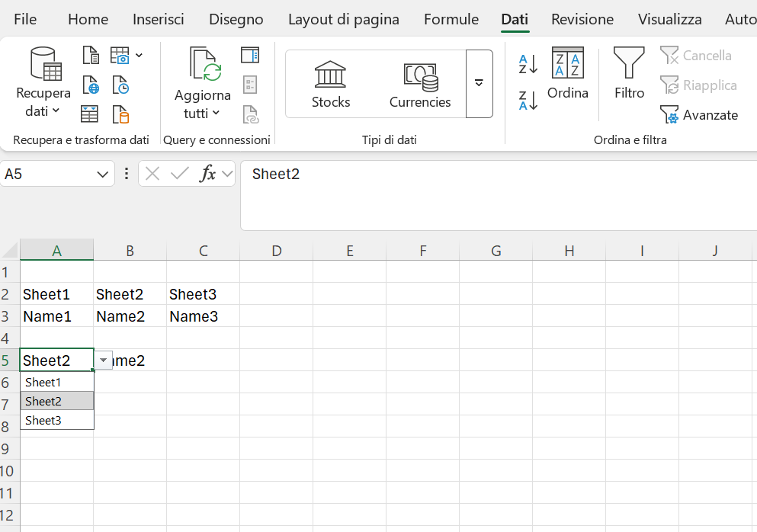This screenshot has width=757, height=532.
Task: Apply the Stocks data type
Action: coord(331,85)
